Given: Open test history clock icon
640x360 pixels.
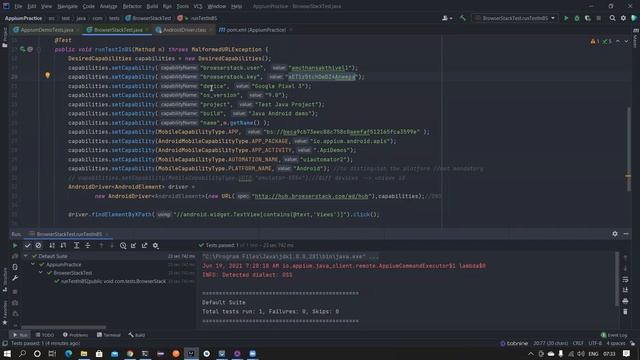Looking at the screenshot, I should 123,246.
